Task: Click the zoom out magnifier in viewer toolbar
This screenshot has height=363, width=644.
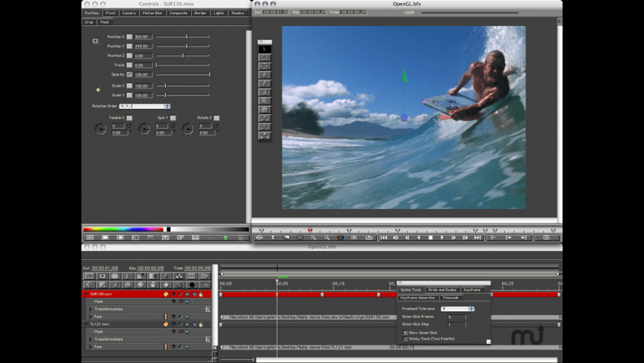Action: (327, 238)
